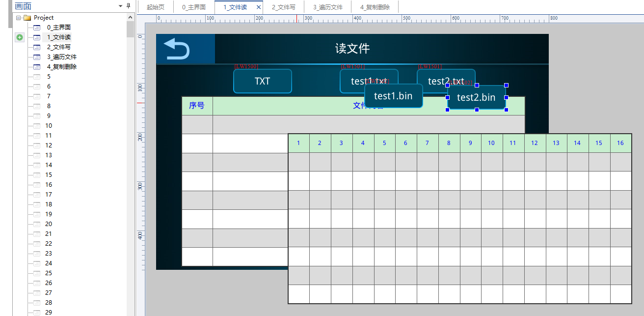Click page icon beside 2_文件写
Image resolution: width=644 pixels, height=316 pixels.
point(37,47)
